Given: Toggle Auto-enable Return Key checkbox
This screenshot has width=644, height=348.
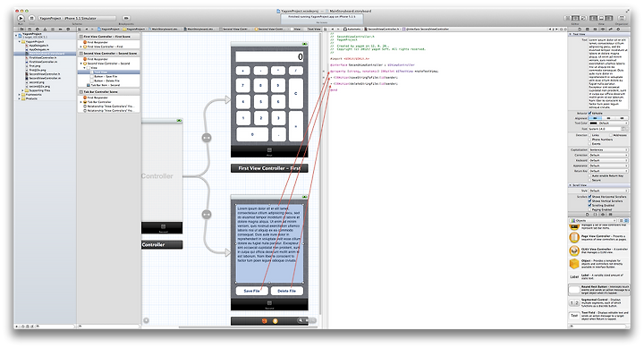Looking at the screenshot, I should click(x=590, y=175).
